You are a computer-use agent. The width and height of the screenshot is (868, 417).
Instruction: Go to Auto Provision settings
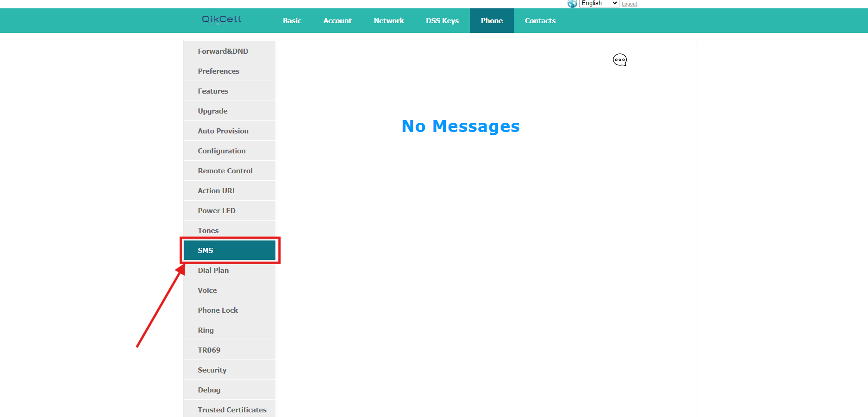pyautogui.click(x=230, y=131)
